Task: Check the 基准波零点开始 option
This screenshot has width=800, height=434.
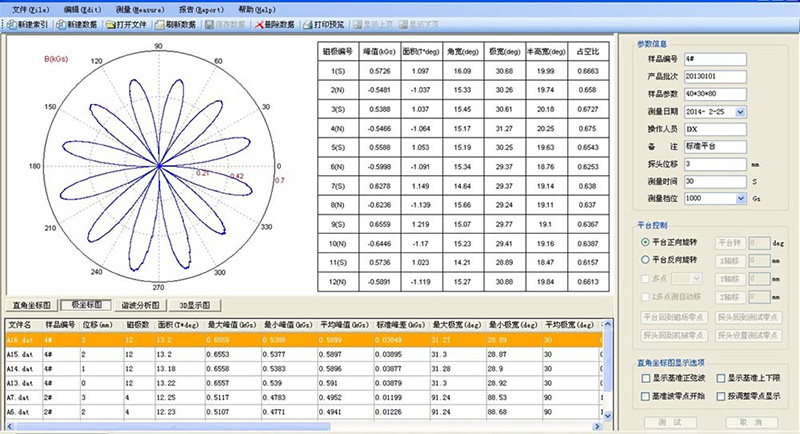Action: 645,396
